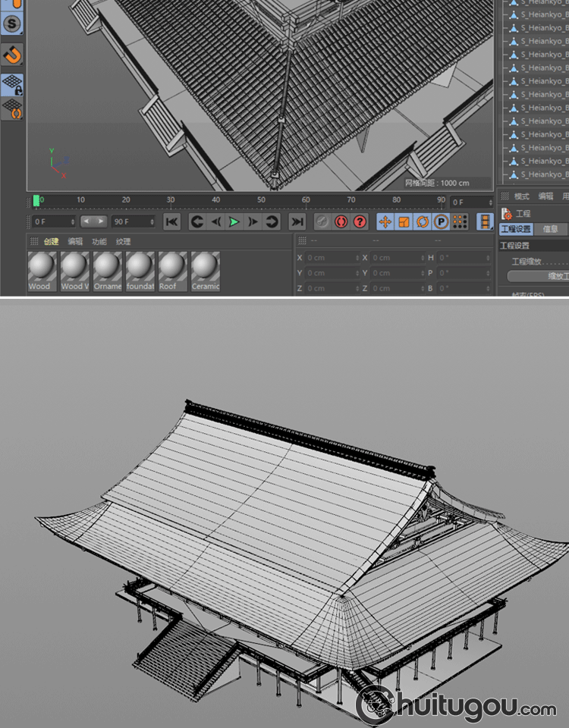Screen dimensions: 569x728
Task: Click the stepper arrows on the start frame field
Action: click(x=73, y=222)
